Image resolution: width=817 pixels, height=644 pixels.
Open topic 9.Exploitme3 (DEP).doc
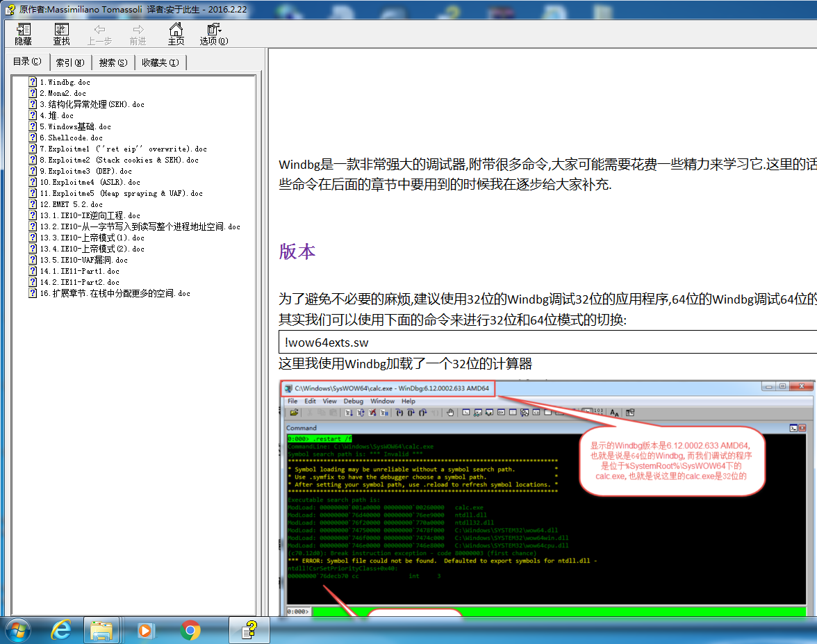86,171
